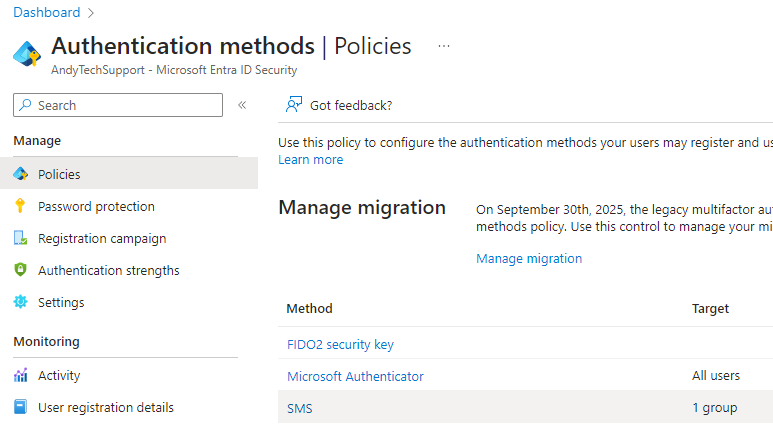Follow the Learn more link

coord(311,160)
